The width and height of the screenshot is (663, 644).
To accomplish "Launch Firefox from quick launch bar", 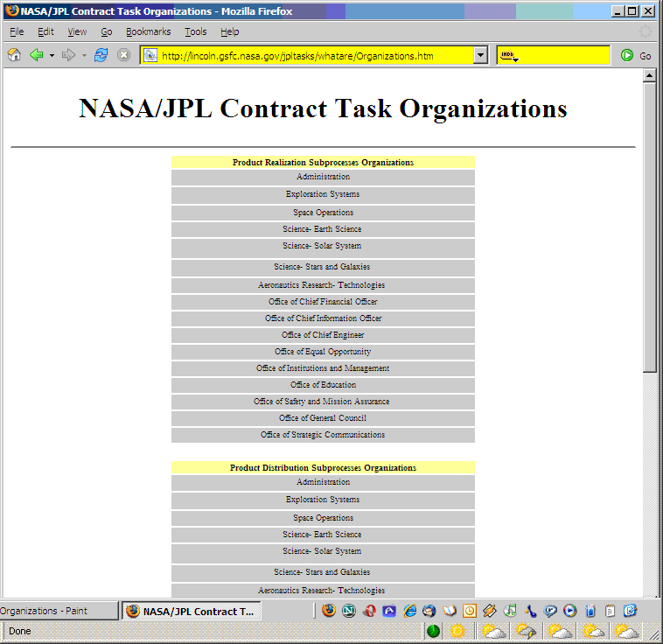I will (x=329, y=611).
